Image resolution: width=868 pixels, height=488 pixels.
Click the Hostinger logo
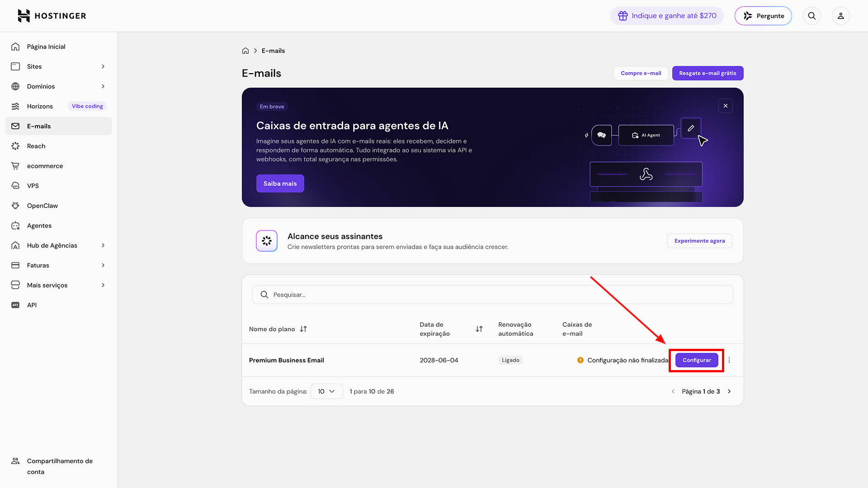click(x=52, y=16)
